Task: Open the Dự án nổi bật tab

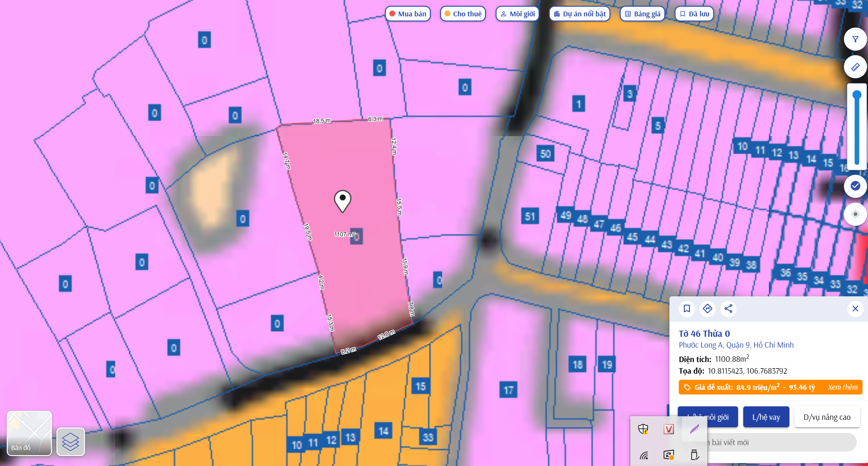Action: click(x=580, y=14)
